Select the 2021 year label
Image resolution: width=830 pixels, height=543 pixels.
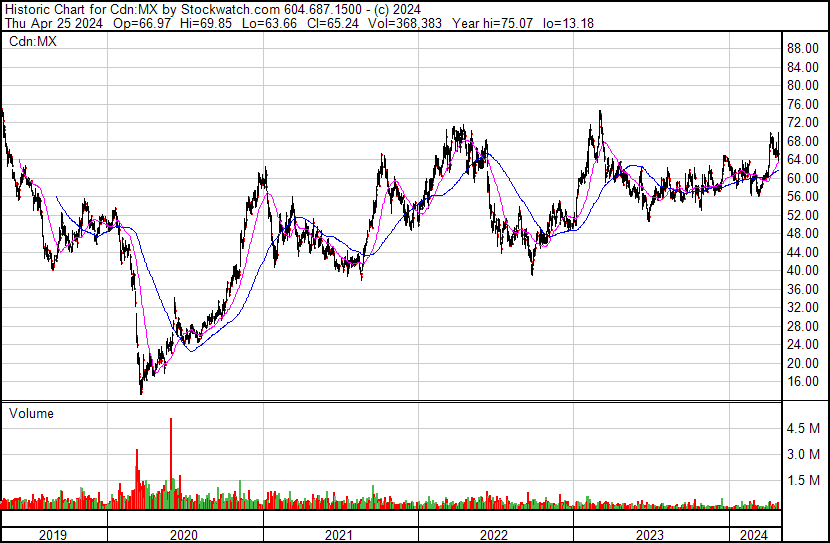(x=340, y=535)
